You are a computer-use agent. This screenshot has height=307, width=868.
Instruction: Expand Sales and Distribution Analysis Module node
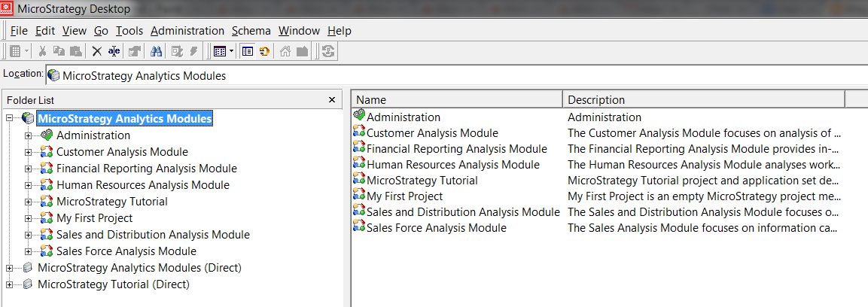coord(29,235)
